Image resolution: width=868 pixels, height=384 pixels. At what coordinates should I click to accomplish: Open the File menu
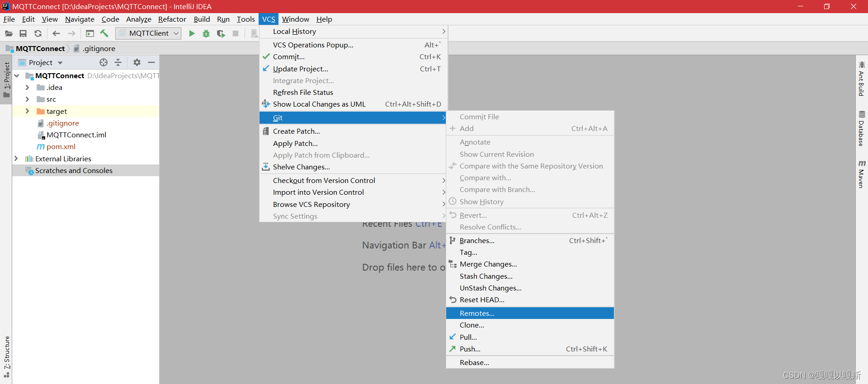(9, 19)
